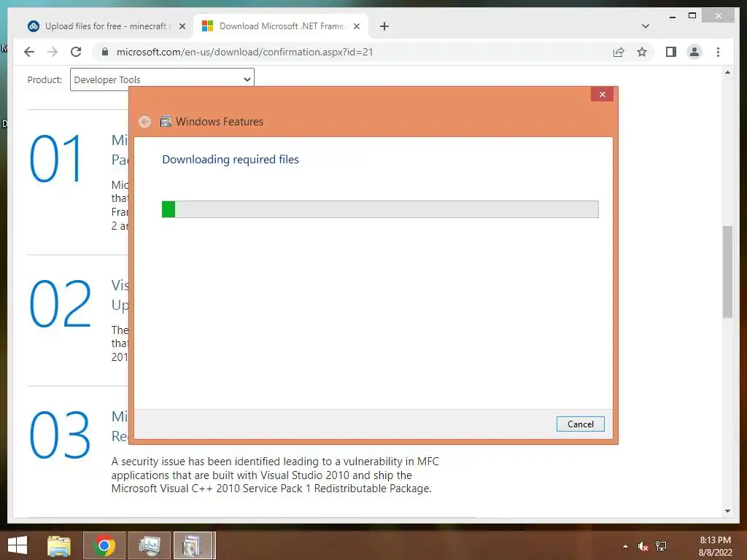The image size is (747, 560).
Task: Click the Downloading required files heading
Action: (231, 160)
